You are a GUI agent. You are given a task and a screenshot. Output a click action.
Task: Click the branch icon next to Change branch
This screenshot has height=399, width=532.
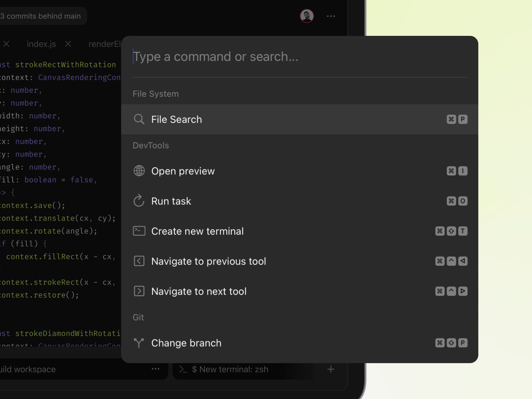click(139, 343)
